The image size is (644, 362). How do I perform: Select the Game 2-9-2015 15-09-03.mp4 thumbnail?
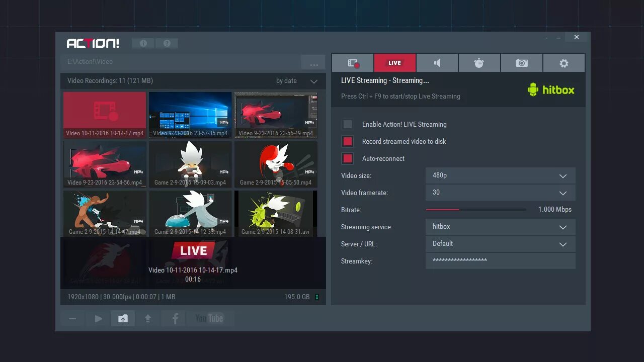190,164
